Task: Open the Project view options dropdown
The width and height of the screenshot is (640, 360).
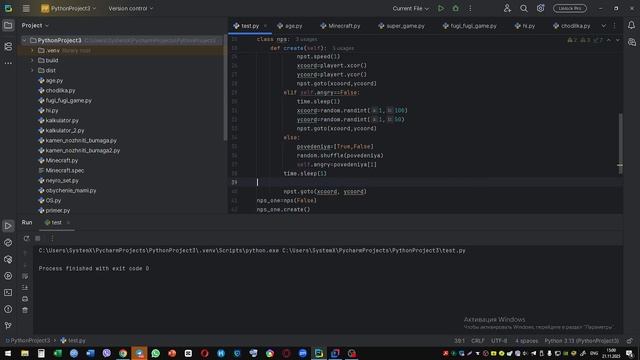Action: [35, 25]
